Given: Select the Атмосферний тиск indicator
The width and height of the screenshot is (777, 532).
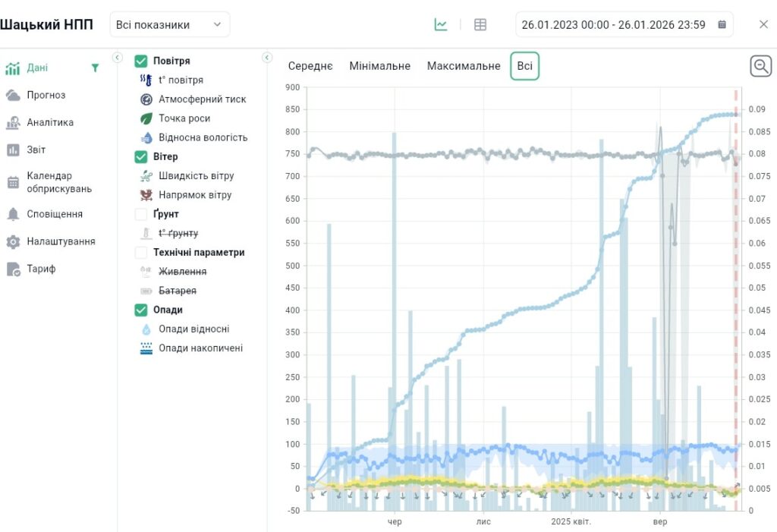Looking at the screenshot, I should click(202, 99).
